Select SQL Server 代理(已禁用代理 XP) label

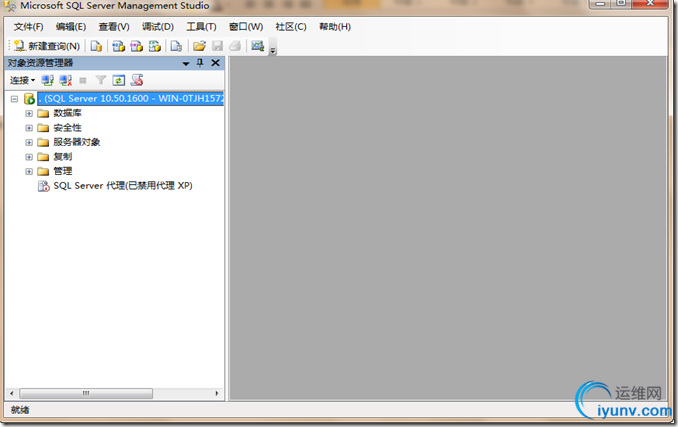123,186
